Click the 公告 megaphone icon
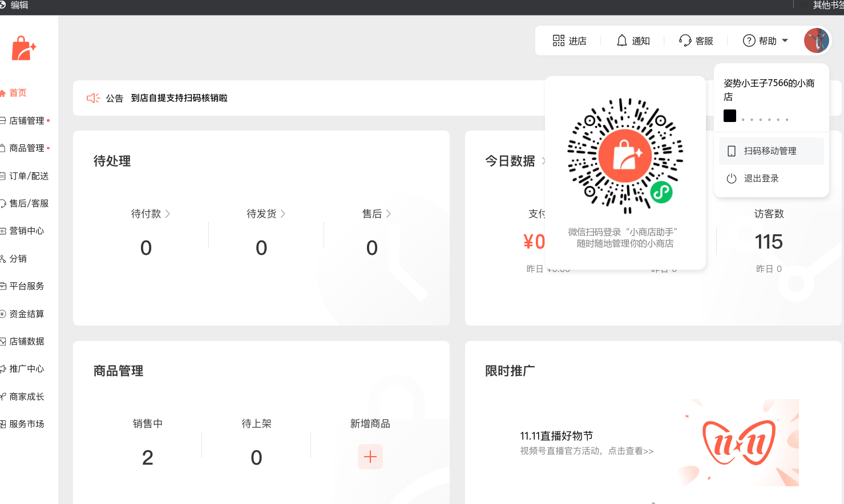This screenshot has width=844, height=504. tap(93, 98)
